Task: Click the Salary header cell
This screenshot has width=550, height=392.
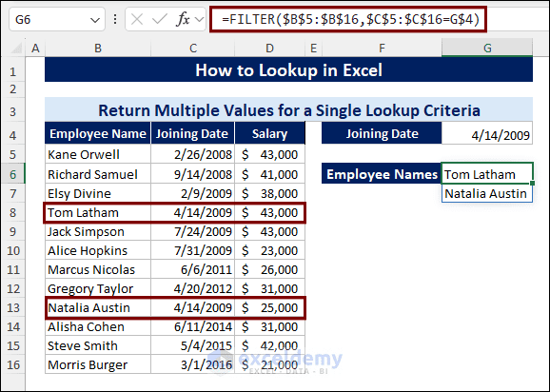Action: 269,133
